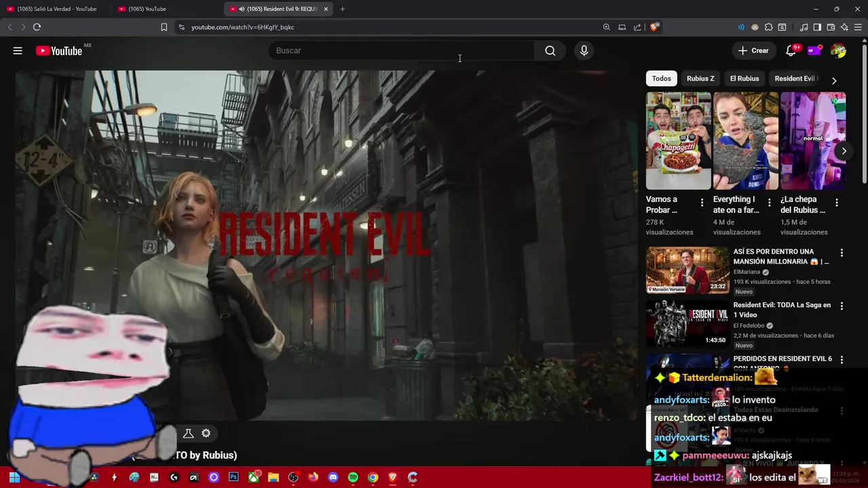
Task: Open site information icon in address bar
Action: pos(181,27)
